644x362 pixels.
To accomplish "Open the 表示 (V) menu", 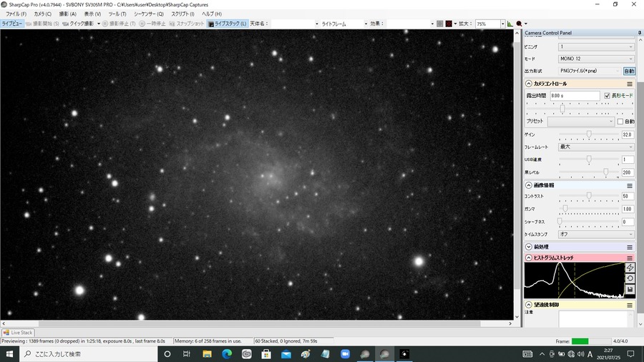I will [92, 14].
